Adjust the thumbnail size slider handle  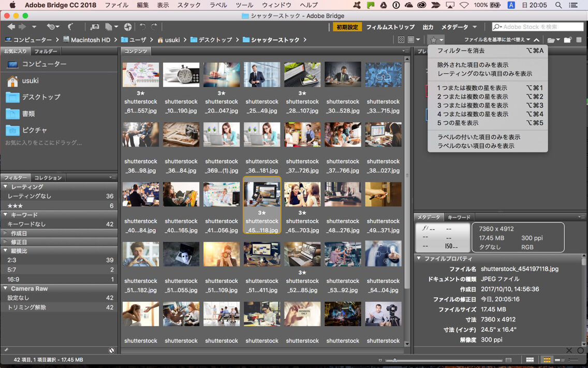coord(394,360)
